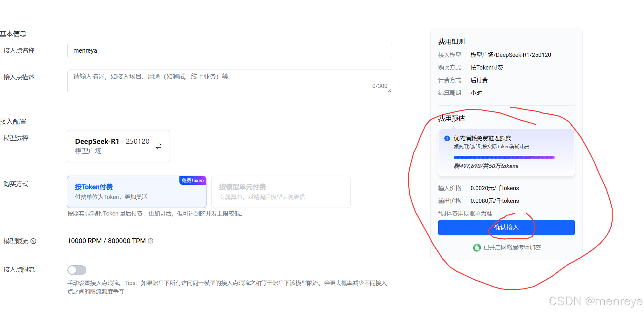Viewport: 644px width, 312px height.
Task: Click 后付费 billing method value
Action: [x=479, y=80]
